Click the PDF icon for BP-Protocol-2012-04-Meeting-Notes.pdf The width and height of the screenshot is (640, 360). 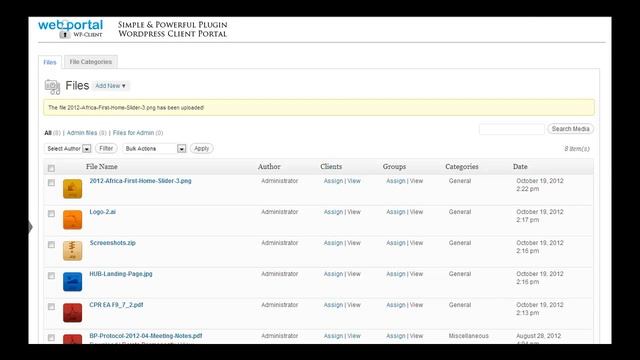click(72, 339)
